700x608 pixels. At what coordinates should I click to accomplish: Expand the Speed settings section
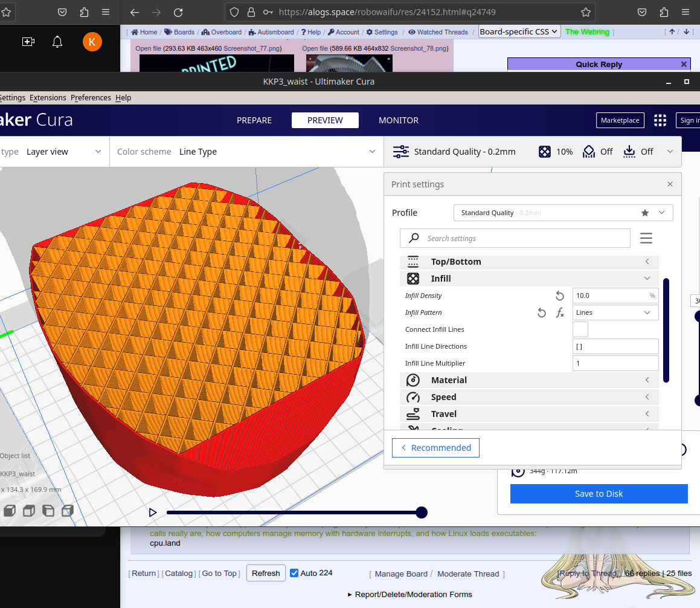click(x=529, y=397)
